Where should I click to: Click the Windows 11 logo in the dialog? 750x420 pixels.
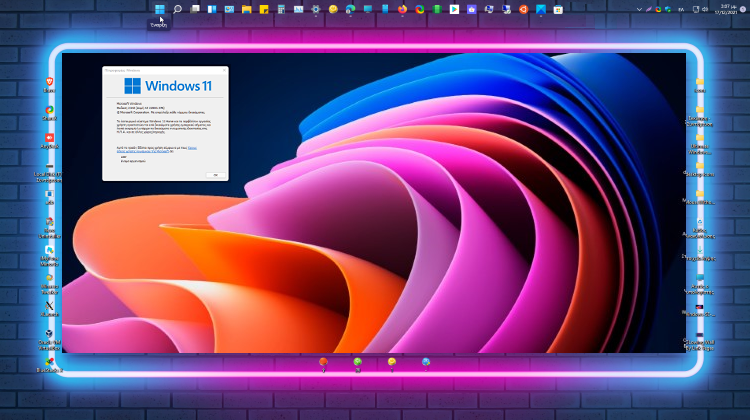168,86
